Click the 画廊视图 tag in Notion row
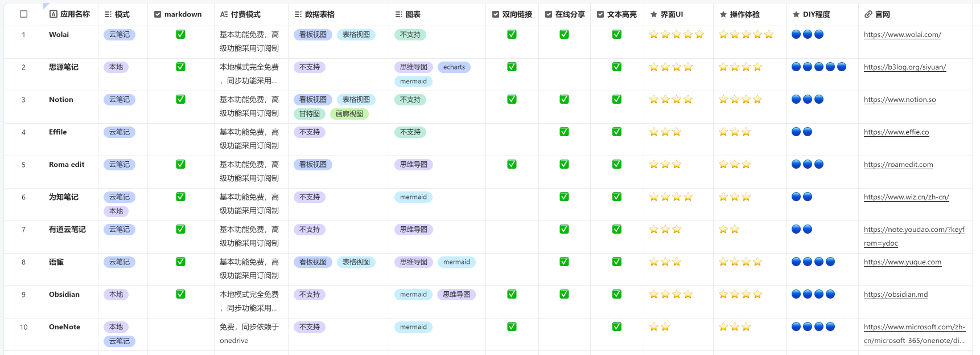 349,114
